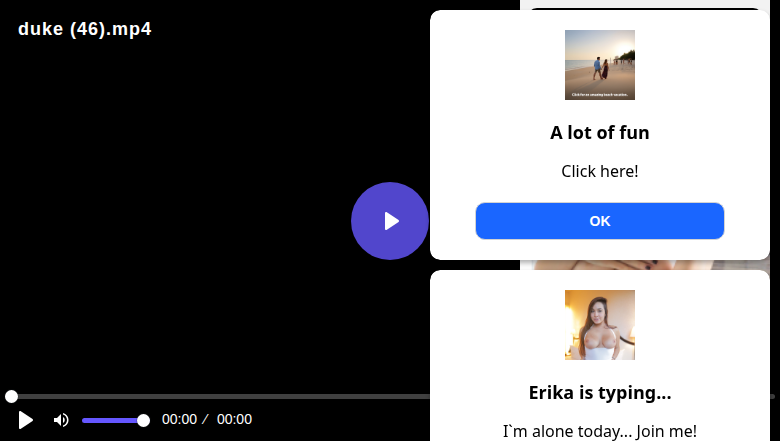780x441 pixels.
Task: Click the small play icon in the control bar
Action: pyautogui.click(x=25, y=420)
